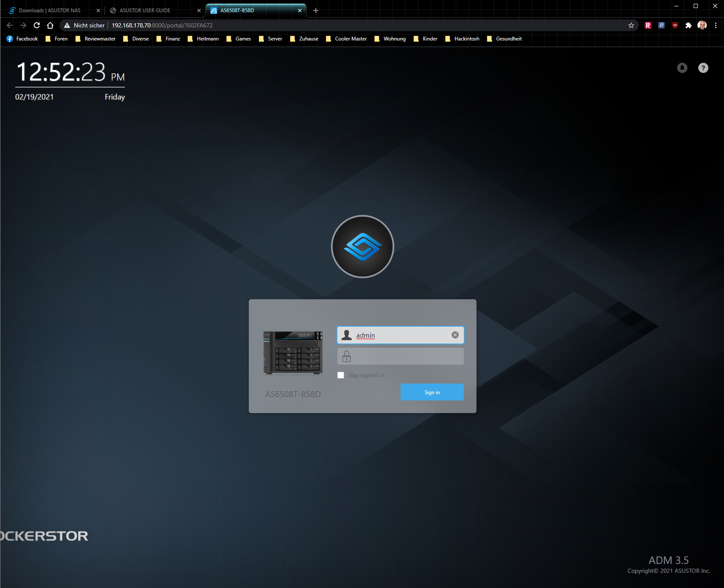Open the Hackintosh bookmark folder
Image resolution: width=724 pixels, height=588 pixels.
click(x=462, y=39)
